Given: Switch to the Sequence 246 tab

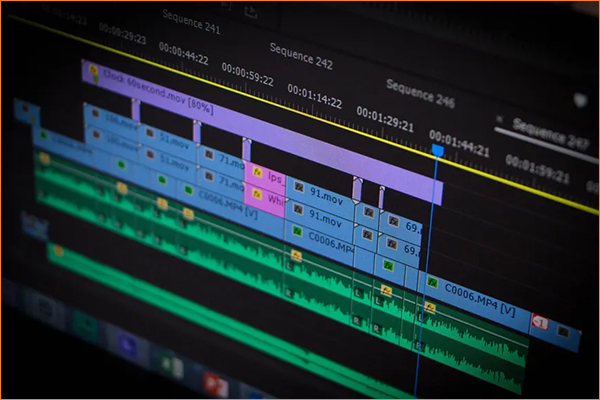Looking at the screenshot, I should [420, 93].
